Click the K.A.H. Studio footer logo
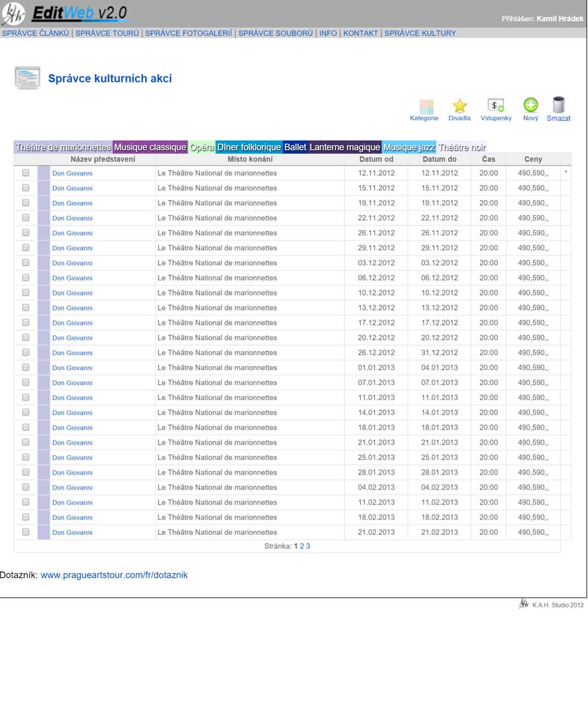 523,605
